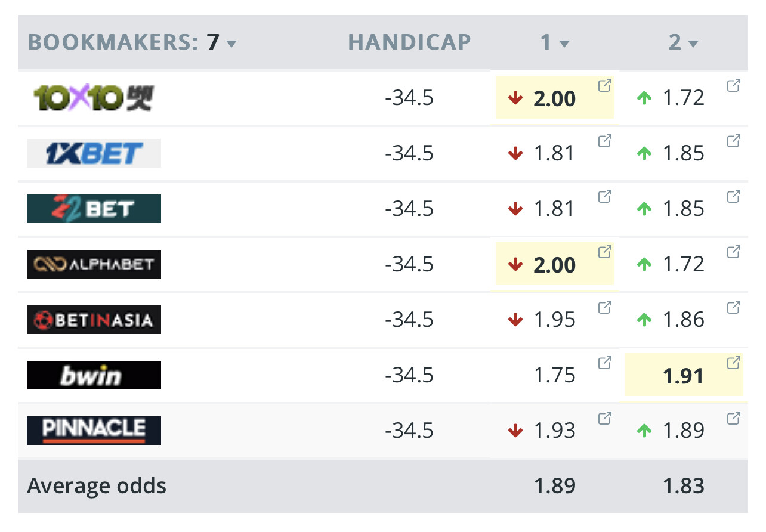766x532 pixels.
Task: Click the BetInAsia bookmaker logo
Action: coord(94,320)
